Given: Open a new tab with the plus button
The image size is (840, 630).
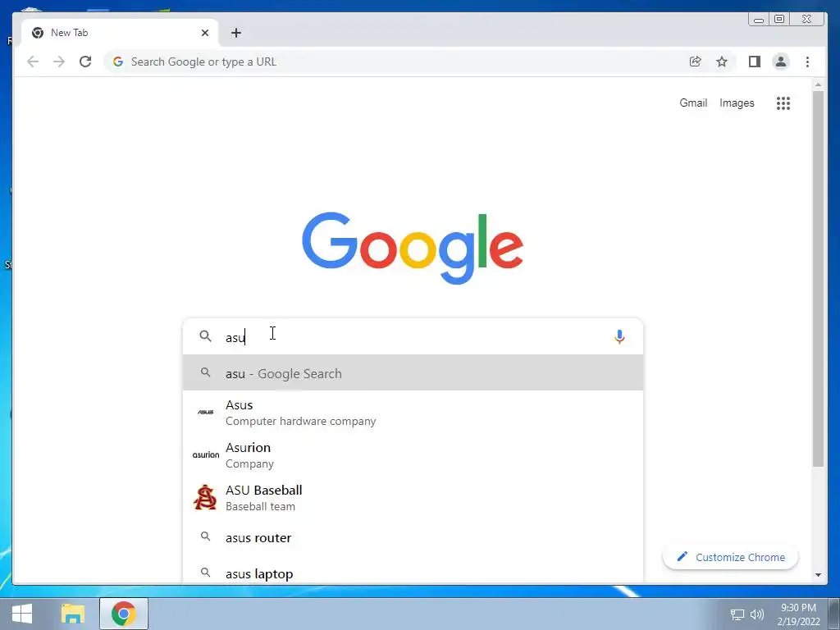Looking at the screenshot, I should click(x=236, y=33).
